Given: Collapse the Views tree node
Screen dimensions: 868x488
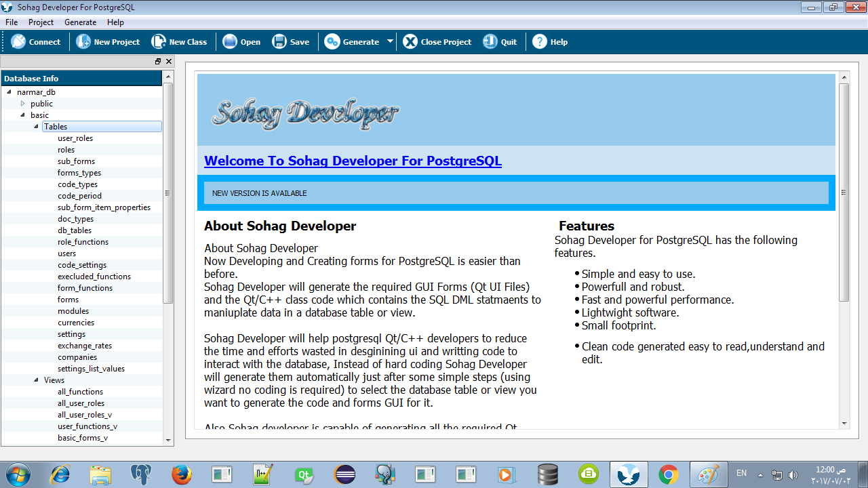Looking at the screenshot, I should point(36,380).
